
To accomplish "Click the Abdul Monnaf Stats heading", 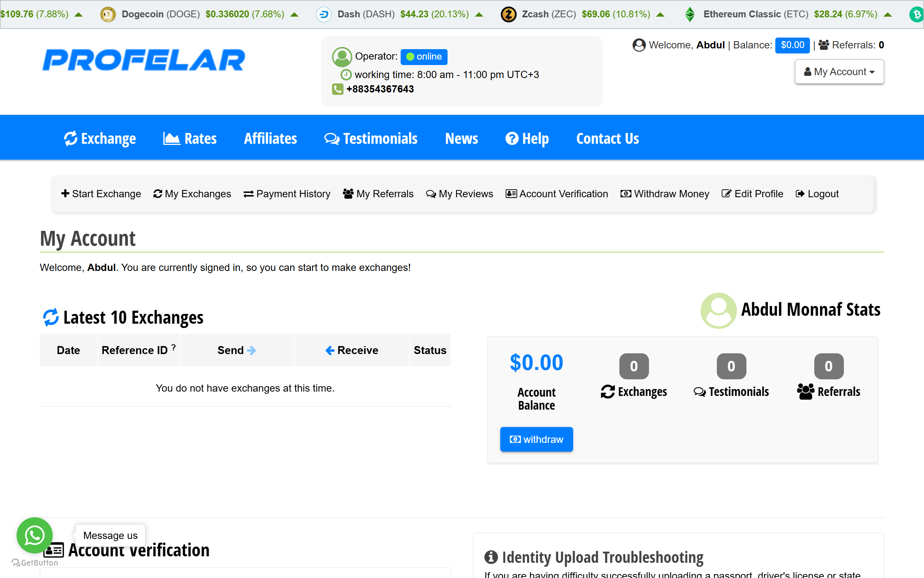I will pos(811,310).
